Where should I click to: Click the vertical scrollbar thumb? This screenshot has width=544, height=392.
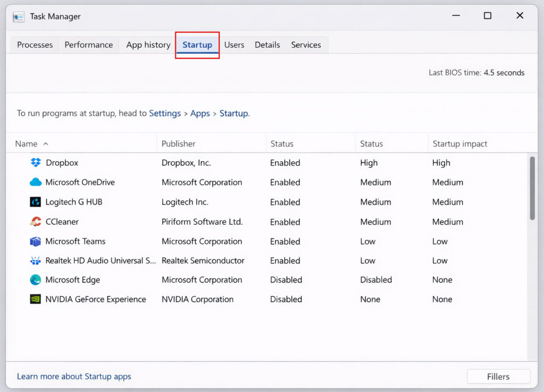click(532, 188)
